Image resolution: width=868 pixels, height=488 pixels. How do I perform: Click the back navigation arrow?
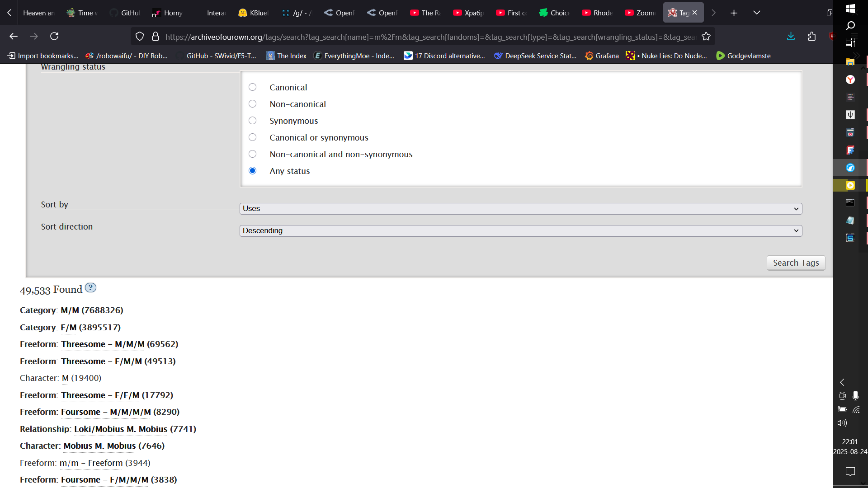(14, 36)
